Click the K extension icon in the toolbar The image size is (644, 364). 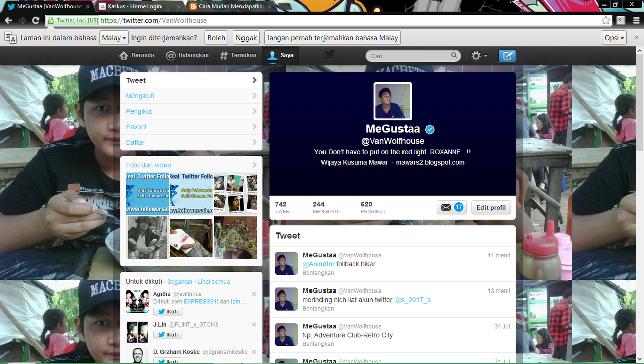point(621,20)
